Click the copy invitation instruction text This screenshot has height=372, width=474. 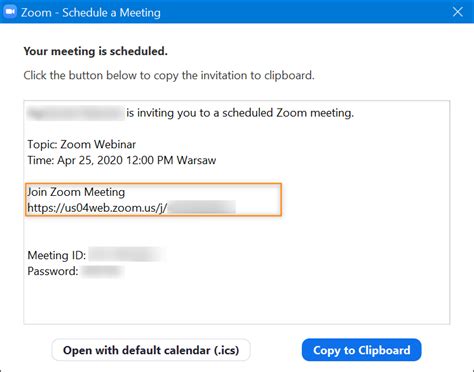pos(169,75)
